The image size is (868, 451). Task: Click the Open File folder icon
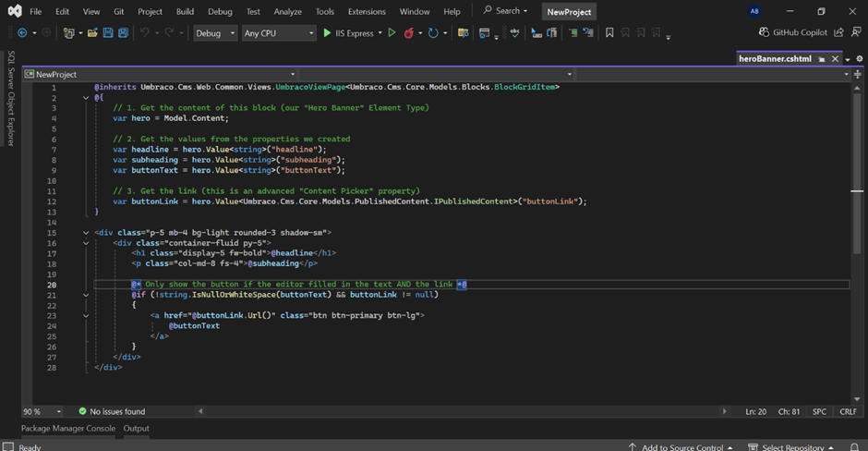coord(92,33)
